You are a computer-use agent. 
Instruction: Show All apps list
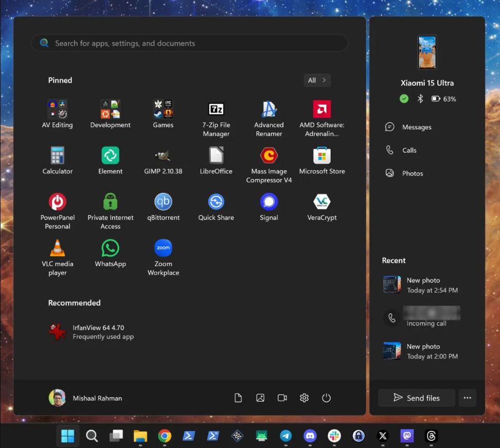[316, 80]
